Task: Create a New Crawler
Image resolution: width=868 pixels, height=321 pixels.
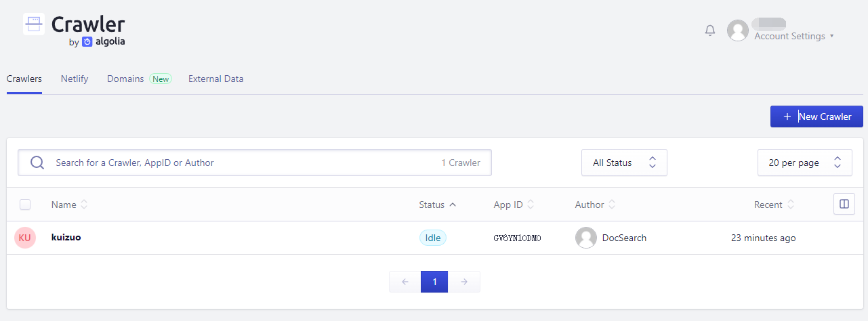Action: 816,116
